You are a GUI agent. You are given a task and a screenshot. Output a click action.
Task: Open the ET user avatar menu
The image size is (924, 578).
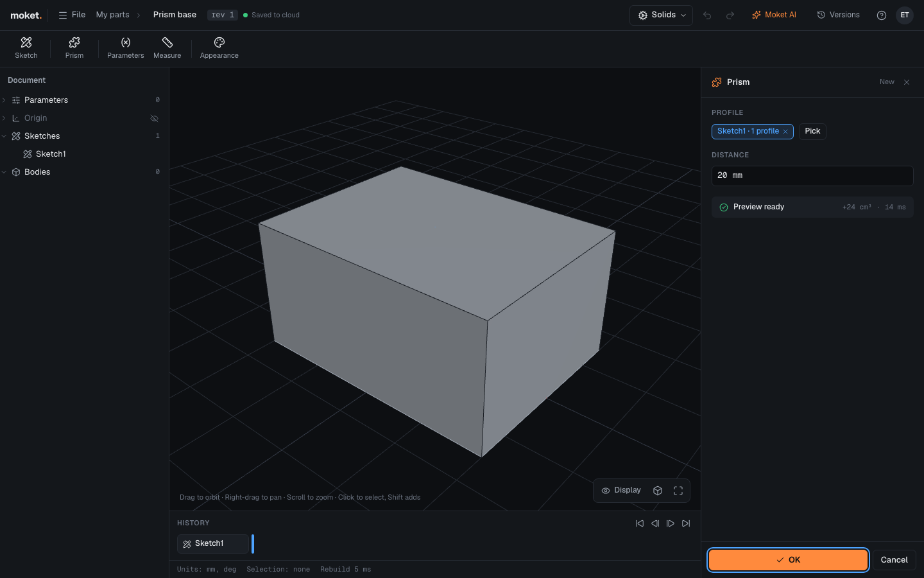pos(905,15)
